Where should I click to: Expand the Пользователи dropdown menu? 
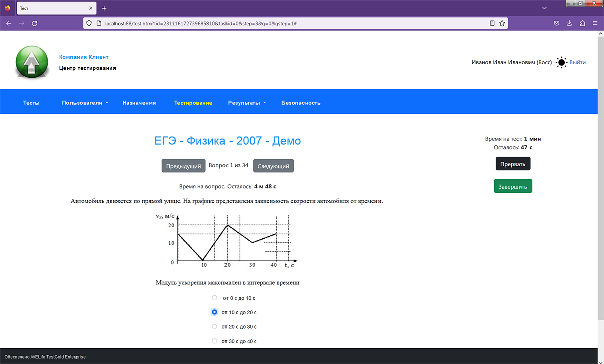coord(85,103)
